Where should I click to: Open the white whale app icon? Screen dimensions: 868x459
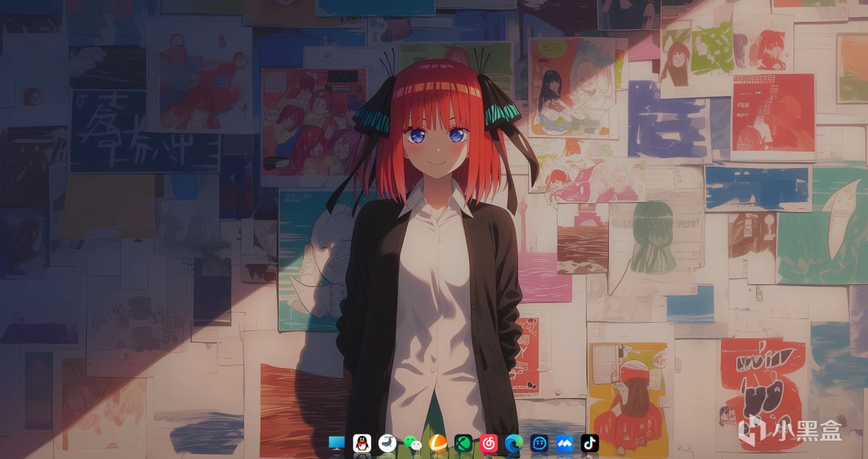[387, 443]
